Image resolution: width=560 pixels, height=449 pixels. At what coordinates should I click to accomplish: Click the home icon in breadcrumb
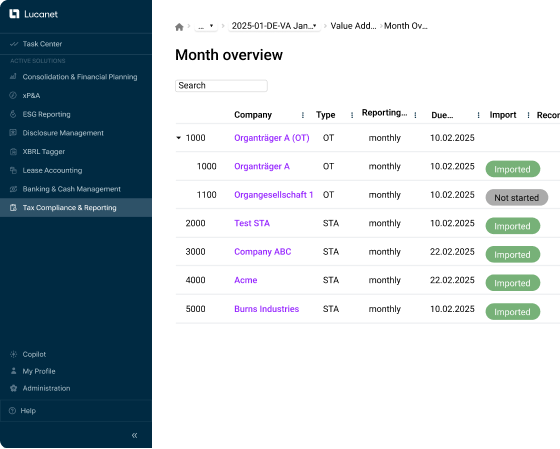pyautogui.click(x=179, y=27)
